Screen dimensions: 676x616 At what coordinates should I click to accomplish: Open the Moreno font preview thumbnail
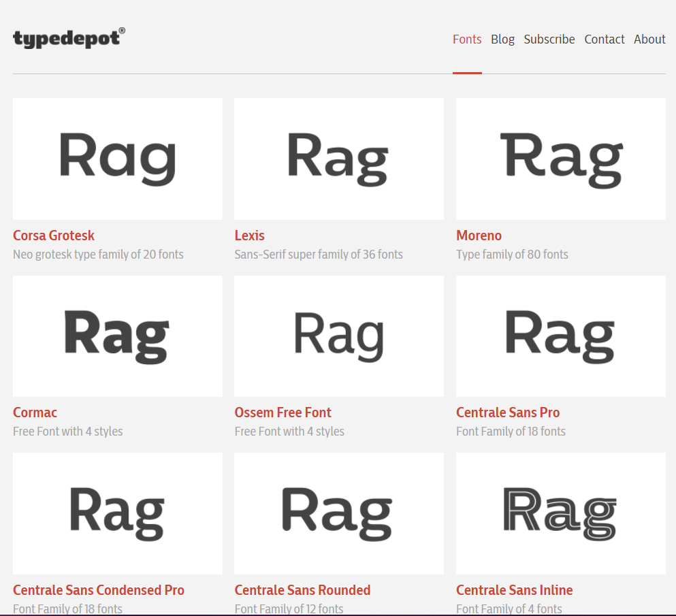[x=561, y=159]
